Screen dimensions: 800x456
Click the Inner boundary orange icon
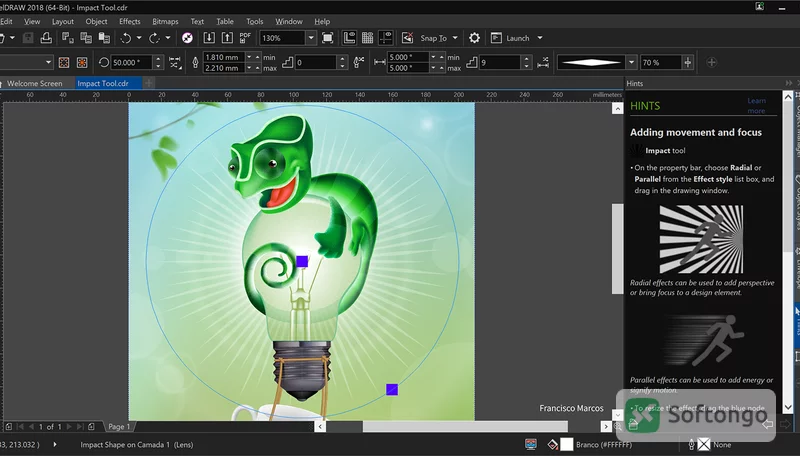tap(64, 63)
